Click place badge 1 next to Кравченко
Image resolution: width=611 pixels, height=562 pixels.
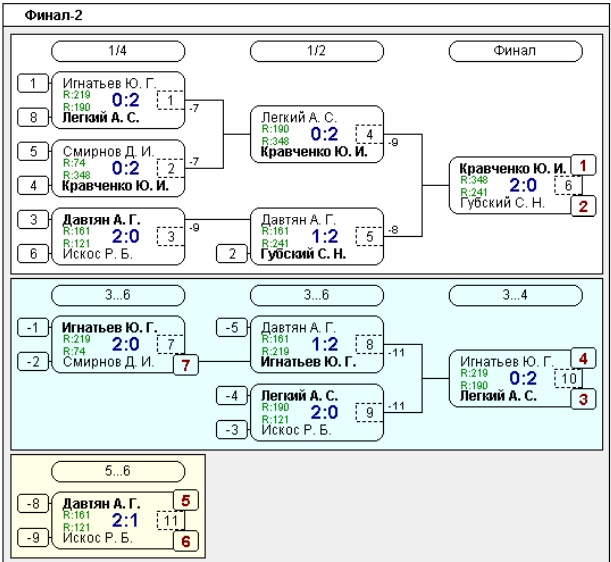pyautogui.click(x=583, y=166)
